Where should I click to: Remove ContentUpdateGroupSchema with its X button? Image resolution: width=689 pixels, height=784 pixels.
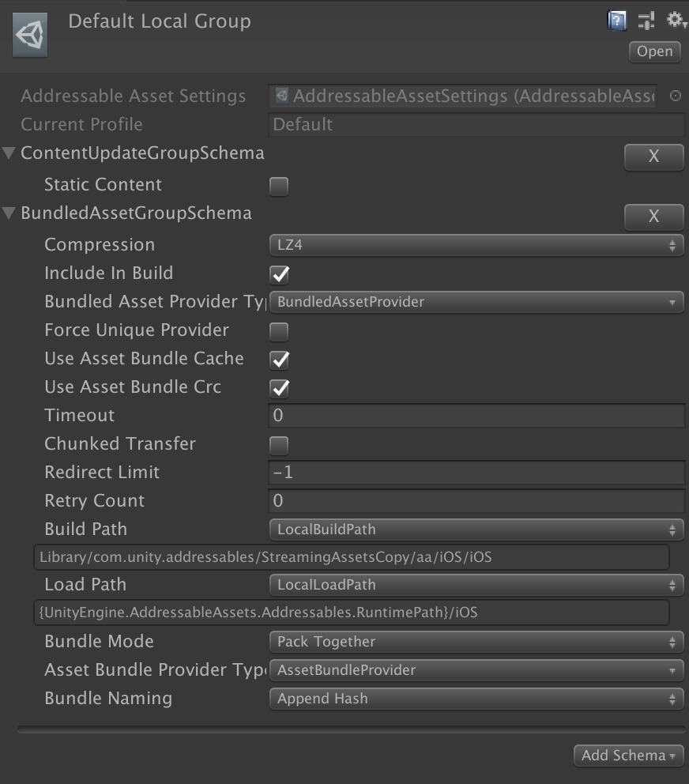653,156
